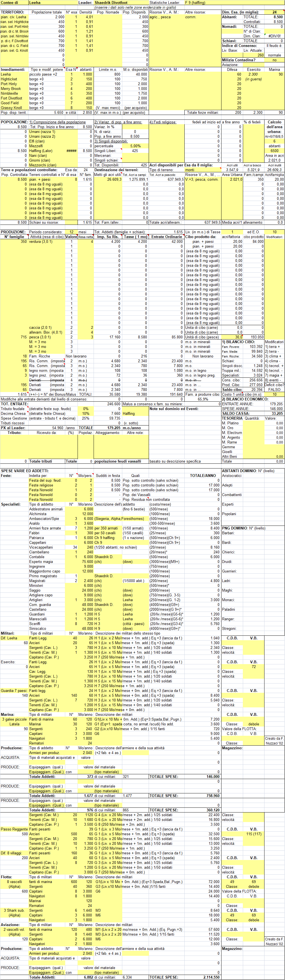Select the 'Mezzorchi (clan)' cell
The height and width of the screenshot is (980, 285).
point(43,165)
